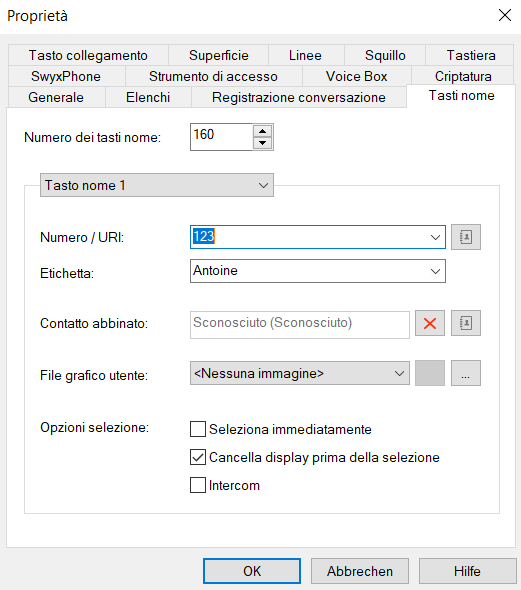Close the Proprietà dialog window

click(504, 15)
